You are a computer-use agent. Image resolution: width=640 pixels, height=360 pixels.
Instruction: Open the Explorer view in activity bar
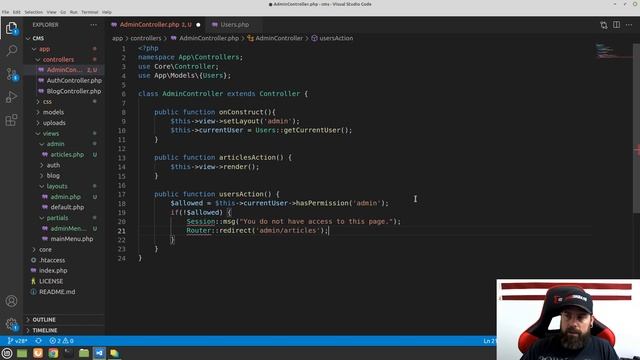coord(11,28)
